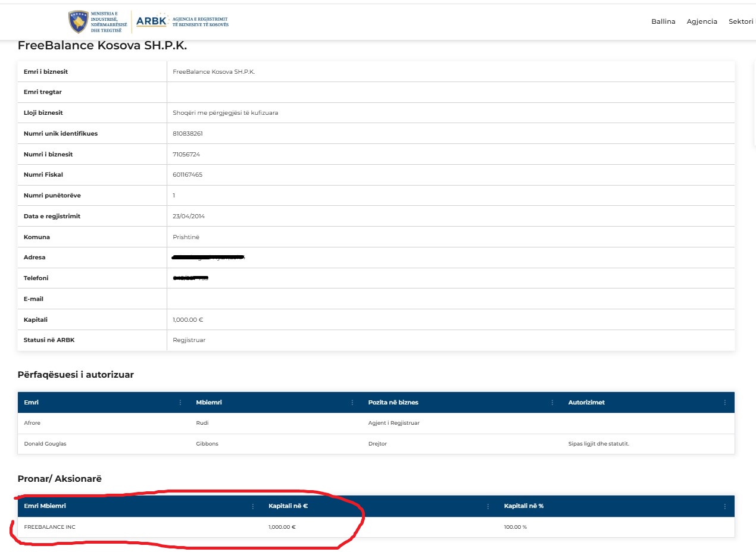Click the Pronar/ Aksionarë section heading
Viewport: 756px width, 552px height.
60,479
